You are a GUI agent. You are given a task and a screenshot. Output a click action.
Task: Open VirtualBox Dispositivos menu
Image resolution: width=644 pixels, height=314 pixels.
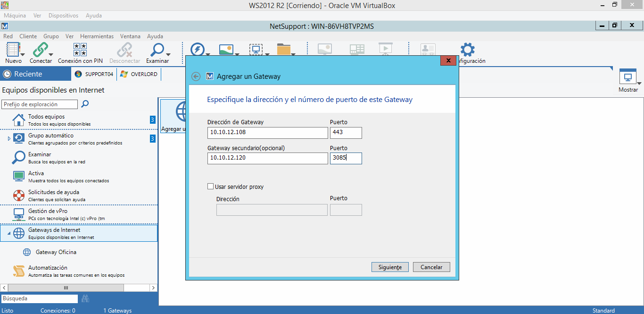(63, 16)
